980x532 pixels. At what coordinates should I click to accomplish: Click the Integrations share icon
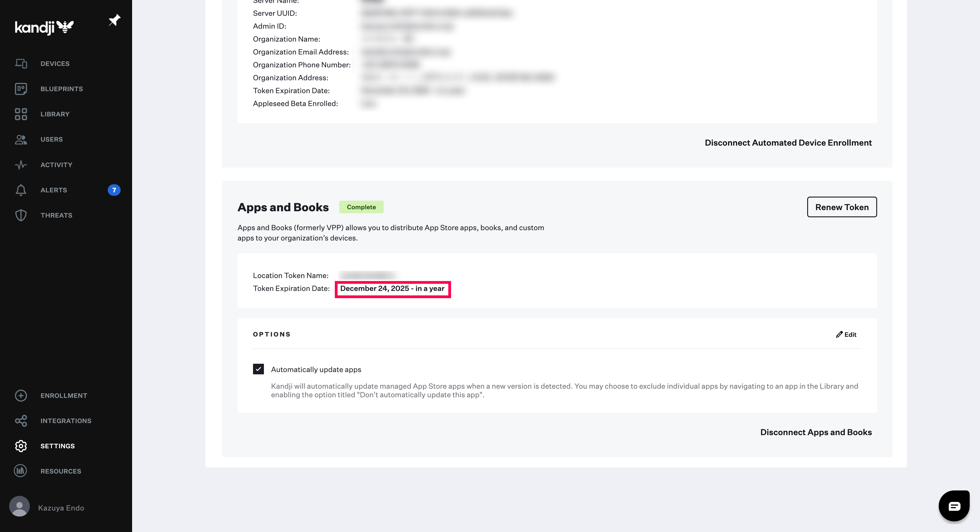pos(21,421)
